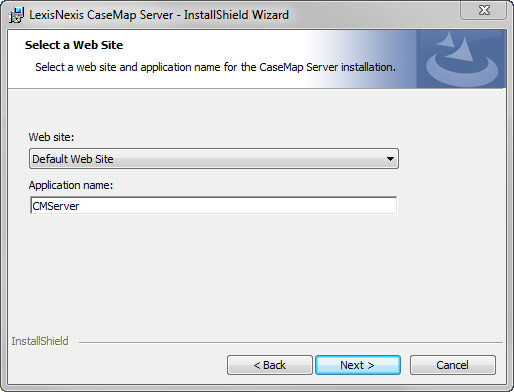This screenshot has width=514, height=392.
Task: Click the wizard window title text
Action: pos(159,15)
